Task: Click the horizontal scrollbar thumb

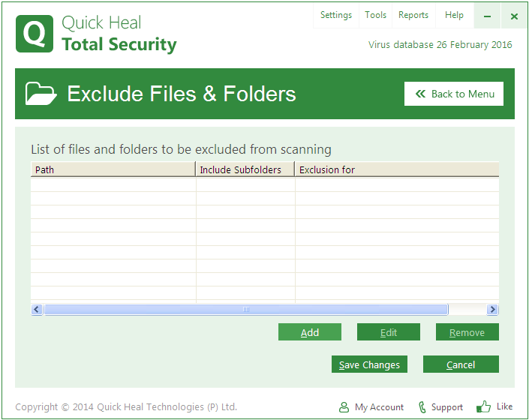Action: (245, 309)
